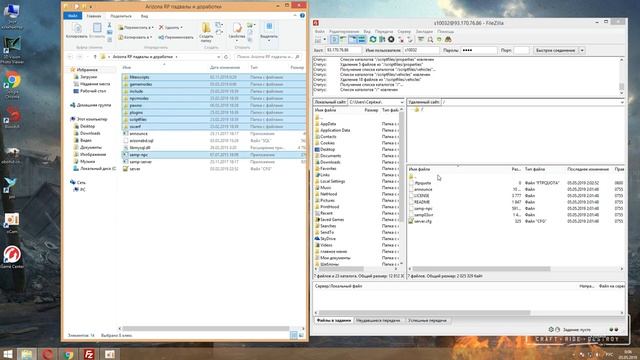
Task: Click Explorer search box
Action: [269, 57]
